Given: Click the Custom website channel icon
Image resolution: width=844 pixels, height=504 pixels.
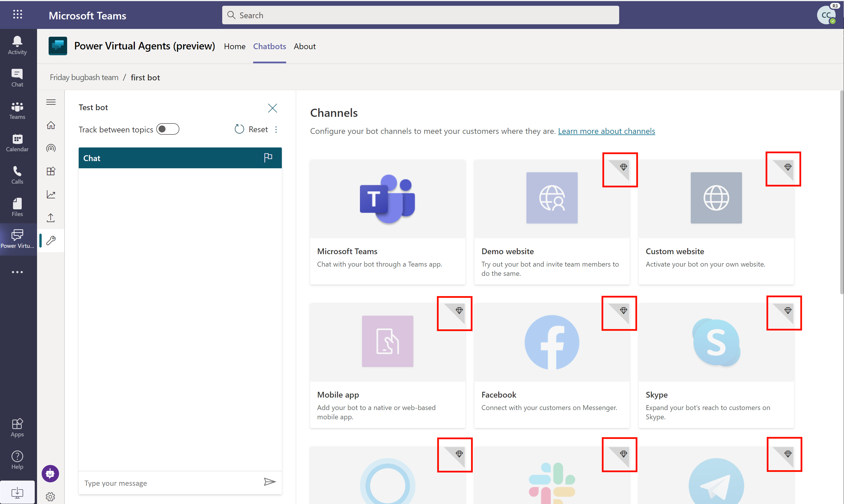Looking at the screenshot, I should (x=715, y=198).
